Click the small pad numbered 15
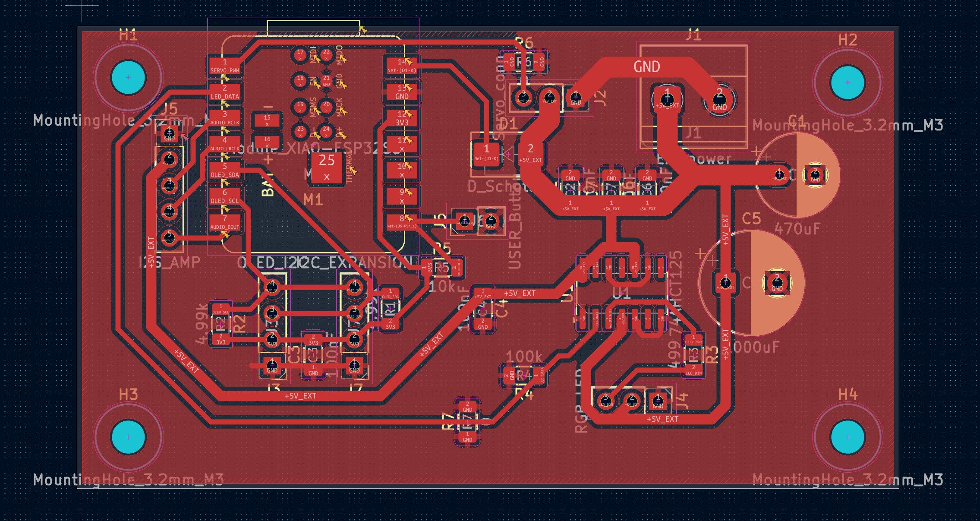This screenshot has width=980, height=521. click(267, 120)
